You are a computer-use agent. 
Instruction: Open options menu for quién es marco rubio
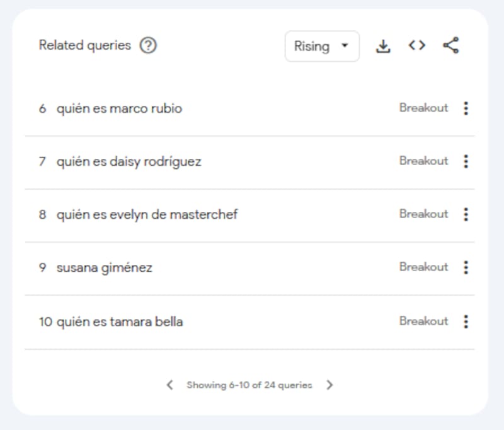pos(466,108)
